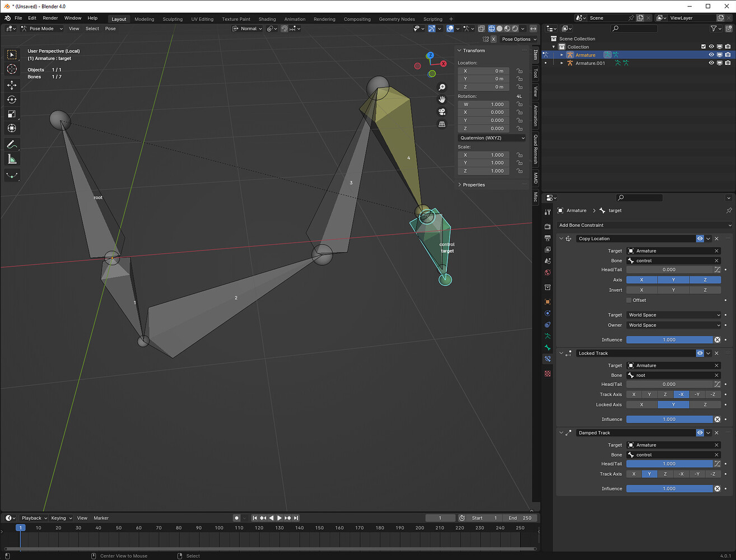Screen dimensions: 736x560
Task: Toggle Locked Track constraint visibility eye
Action: click(700, 353)
